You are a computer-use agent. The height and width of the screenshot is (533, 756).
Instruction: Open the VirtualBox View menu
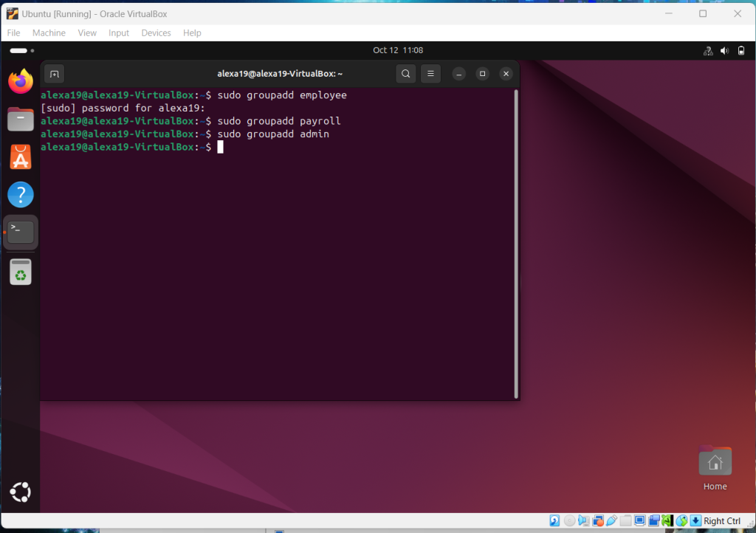(87, 33)
